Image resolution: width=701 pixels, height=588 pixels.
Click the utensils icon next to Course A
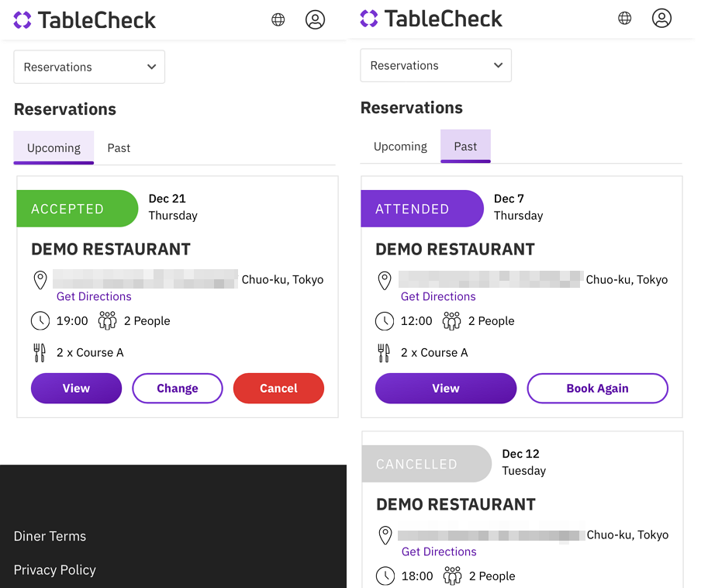pos(40,352)
